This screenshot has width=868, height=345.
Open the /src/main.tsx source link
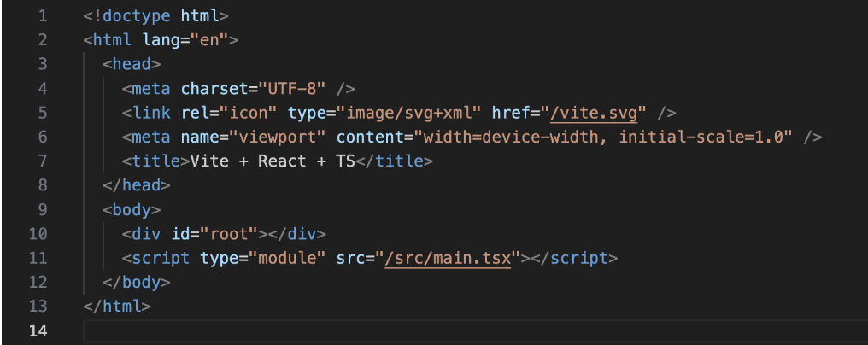pos(448,258)
